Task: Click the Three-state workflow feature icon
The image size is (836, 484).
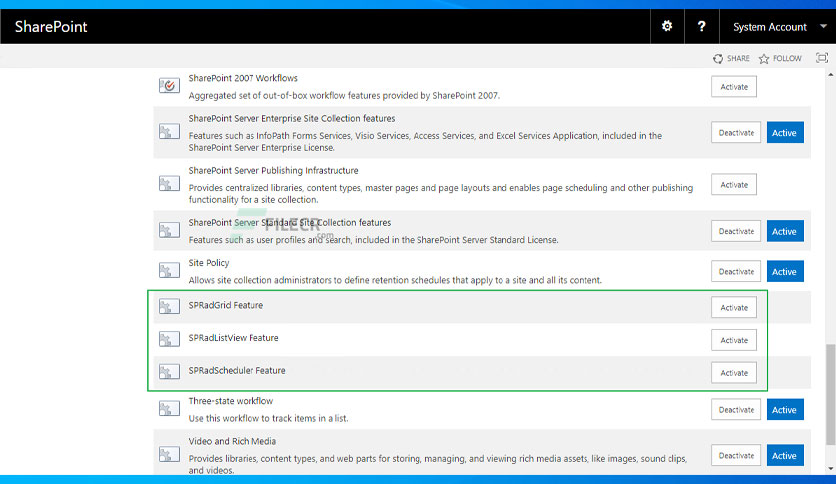Action: (x=169, y=409)
